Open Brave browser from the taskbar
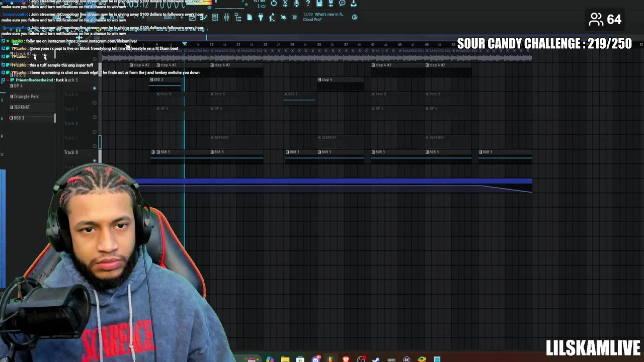The width and height of the screenshot is (644, 362). 346,359
